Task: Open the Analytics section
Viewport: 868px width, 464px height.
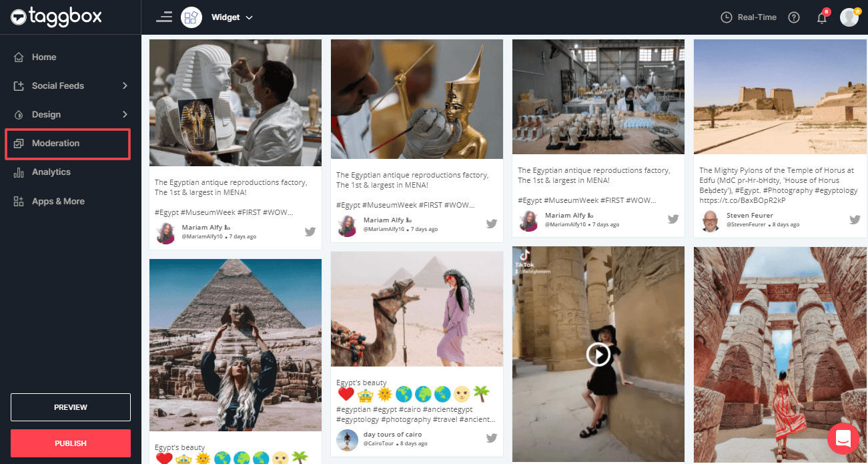Action: (x=51, y=172)
